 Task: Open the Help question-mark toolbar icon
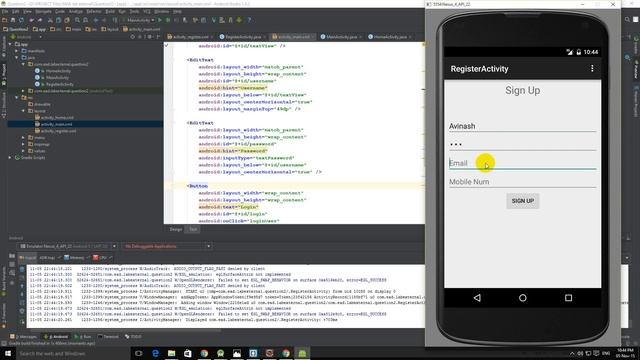(x=249, y=20)
